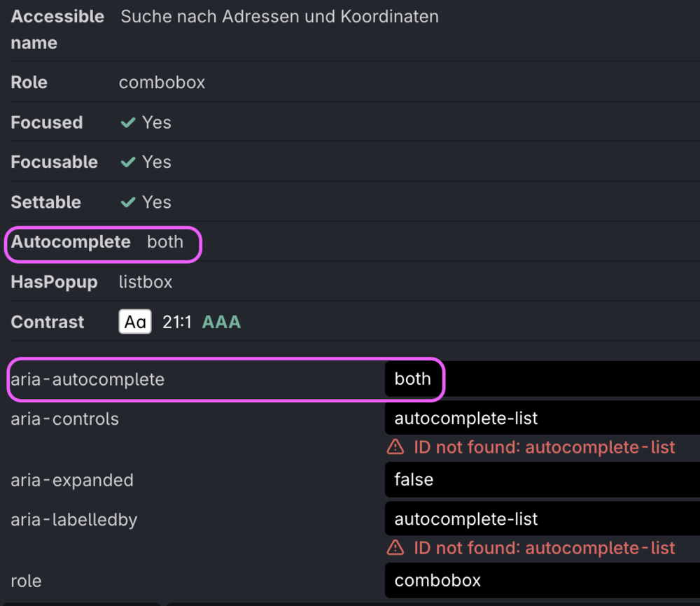Click the highlighted aria-autocomplete value 'both'
This screenshot has width=700, height=606.
(413, 379)
